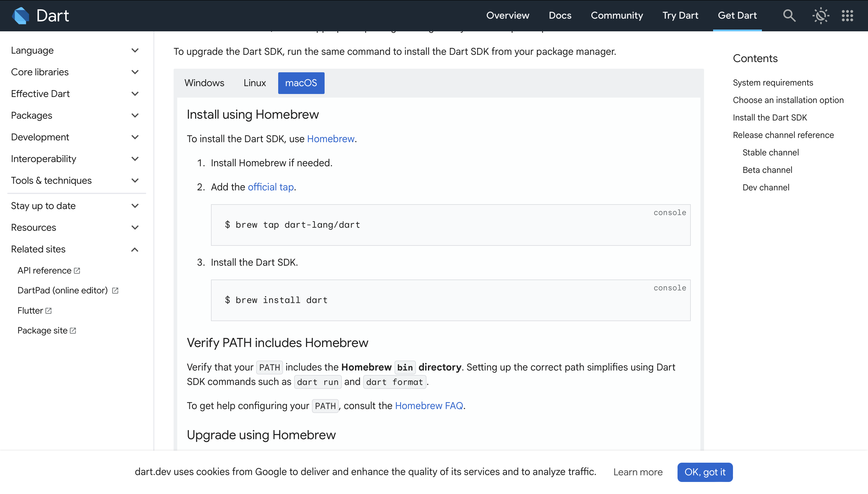Expand the Language sidebar section

tap(135, 51)
